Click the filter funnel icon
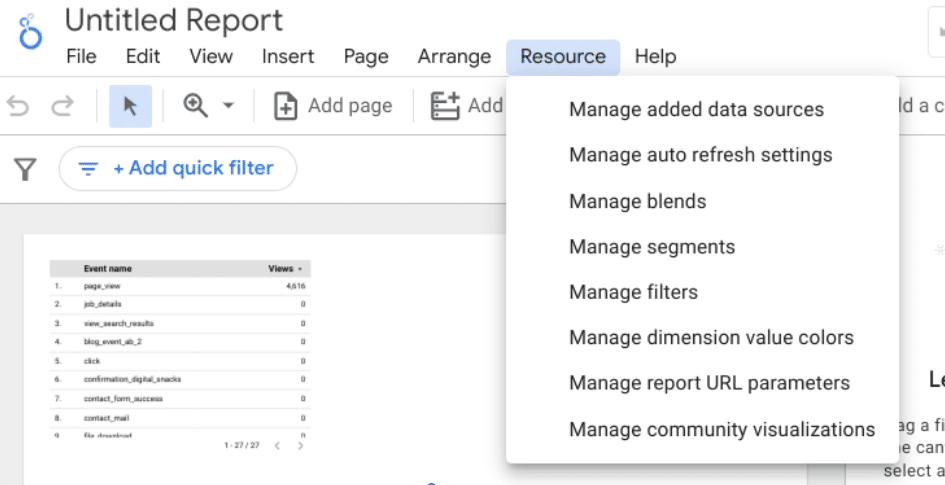 tap(25, 169)
